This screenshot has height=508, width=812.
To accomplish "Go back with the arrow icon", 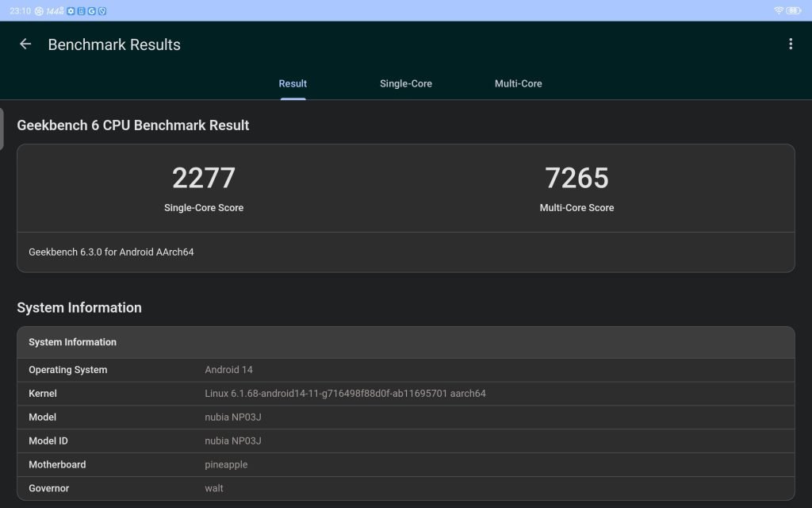I will 25,44.
